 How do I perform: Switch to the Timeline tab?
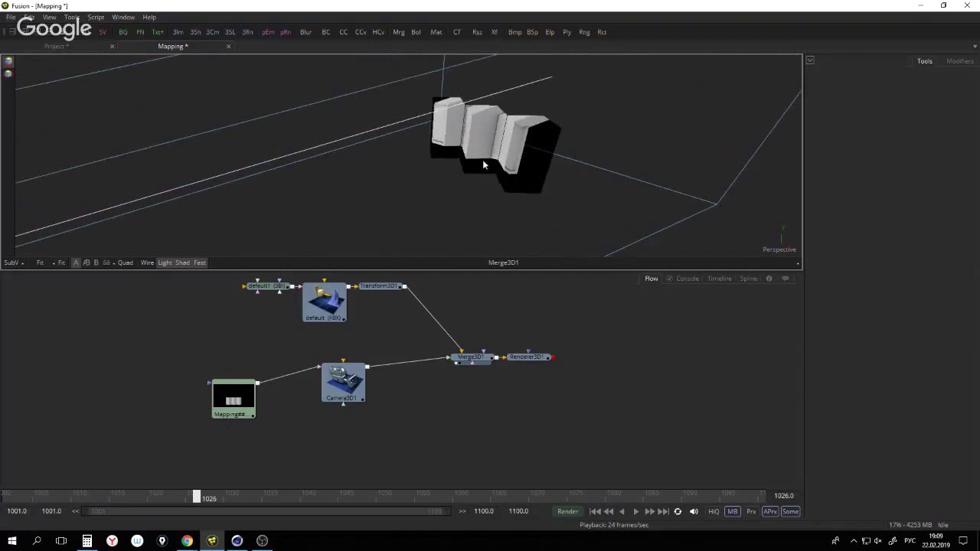(x=719, y=279)
